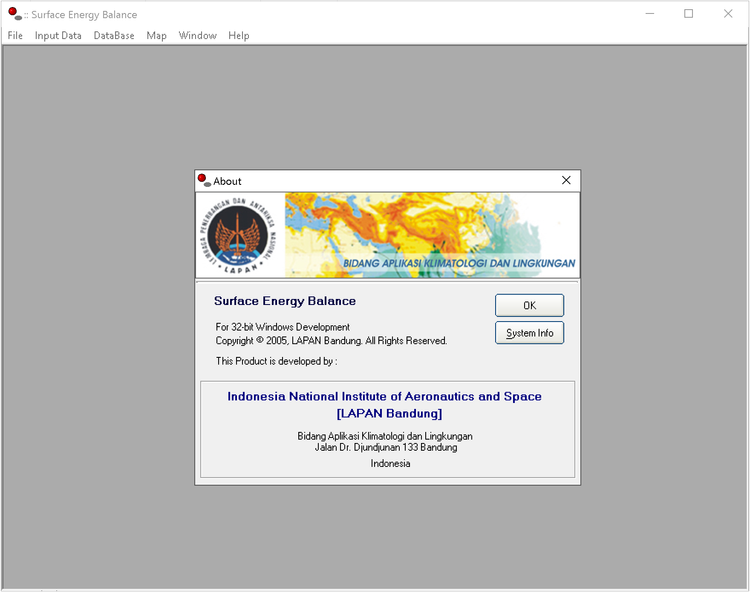The width and height of the screenshot is (750, 592).
Task: Minimize the Surface Energy Balance window
Action: pos(650,14)
